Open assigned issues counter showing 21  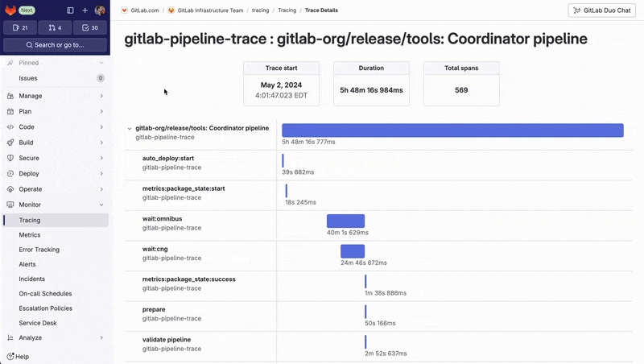click(20, 27)
